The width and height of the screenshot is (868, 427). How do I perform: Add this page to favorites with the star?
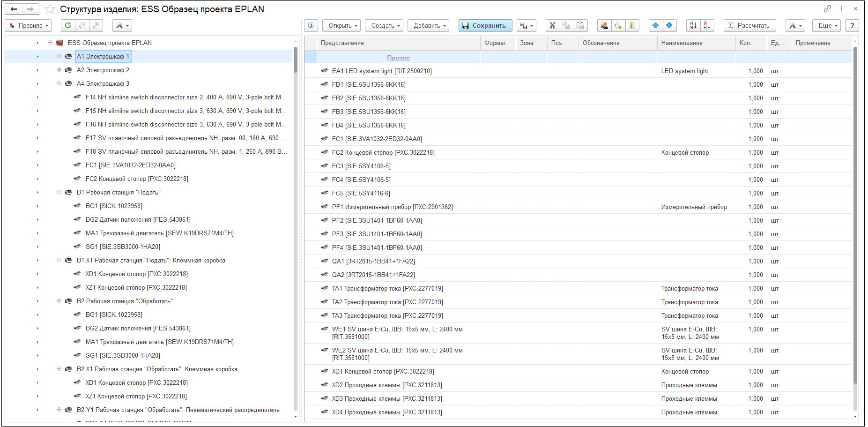(50, 9)
